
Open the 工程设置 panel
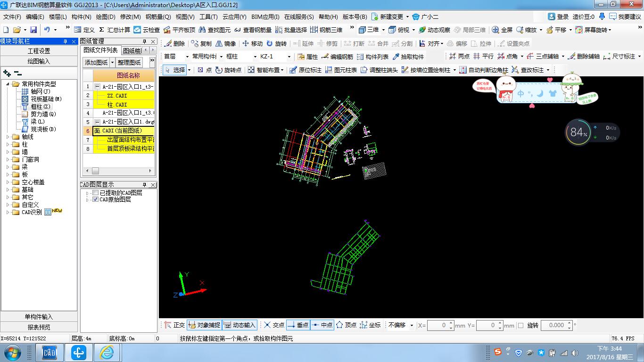39,51
